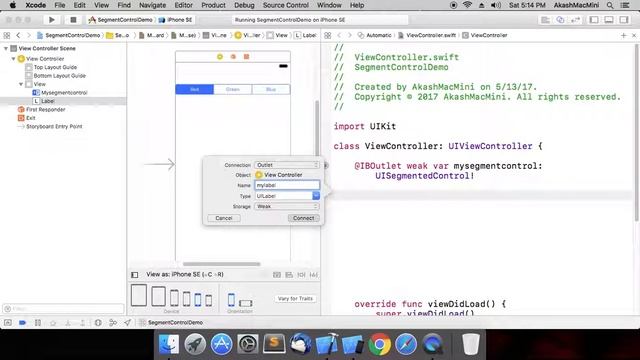This screenshot has height=360, width=640.
Task: Select the selected blue iPhone SE device
Action: [x=198, y=300]
